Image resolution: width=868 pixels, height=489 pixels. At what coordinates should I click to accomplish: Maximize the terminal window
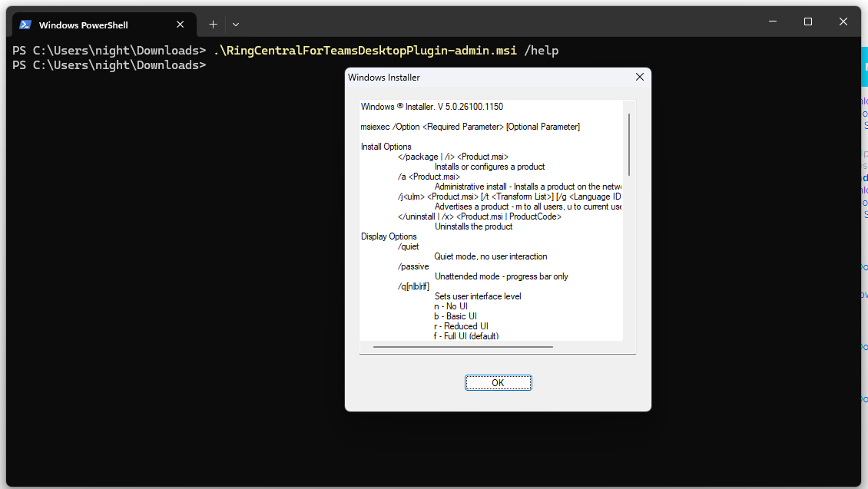pyautogui.click(x=807, y=21)
